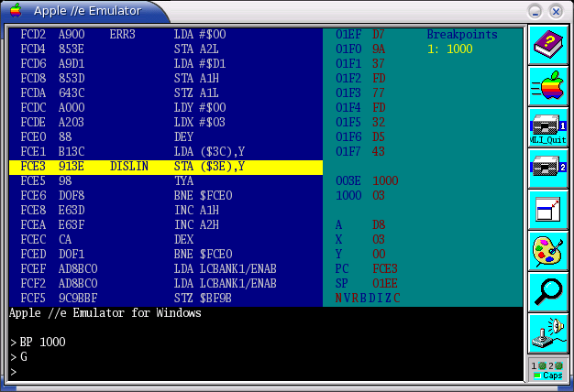Select line FCEC DEX

(x=166, y=240)
